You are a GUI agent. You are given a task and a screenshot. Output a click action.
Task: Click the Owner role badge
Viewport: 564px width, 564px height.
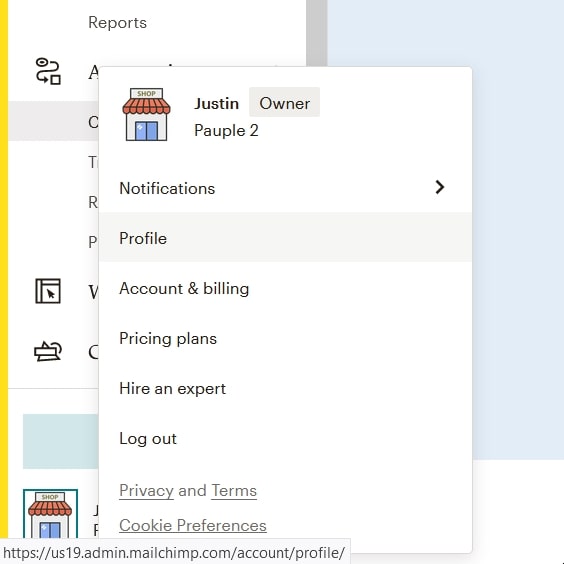coord(284,103)
